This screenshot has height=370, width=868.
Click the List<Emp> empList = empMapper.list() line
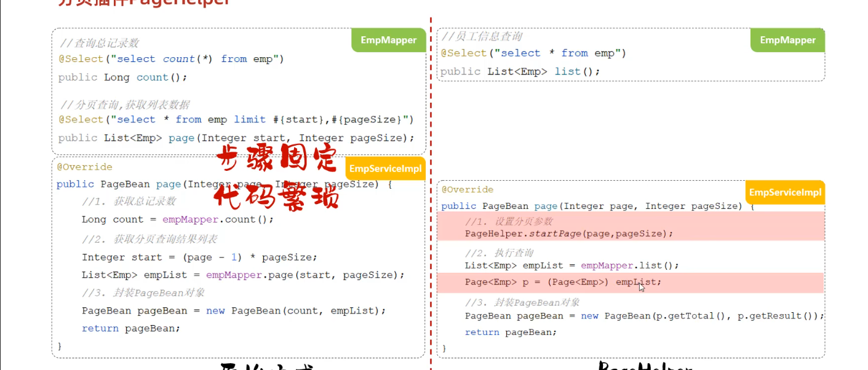coord(571,266)
